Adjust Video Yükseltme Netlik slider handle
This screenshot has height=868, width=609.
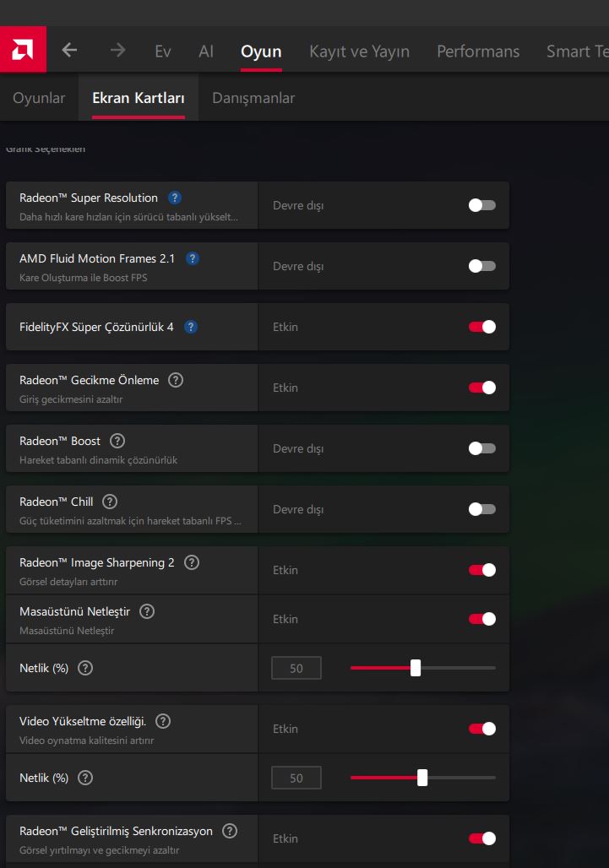pyautogui.click(x=422, y=778)
